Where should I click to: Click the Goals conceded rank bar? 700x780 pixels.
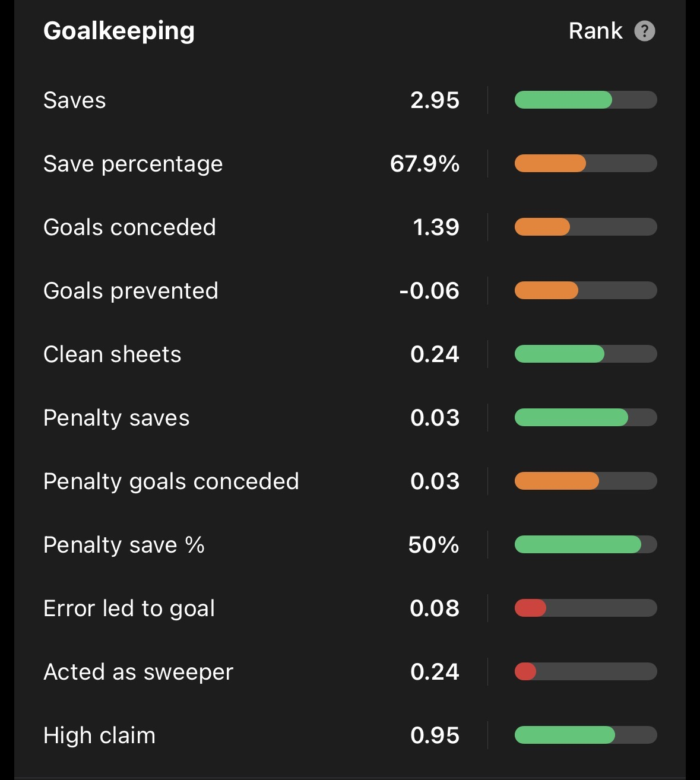(x=585, y=227)
